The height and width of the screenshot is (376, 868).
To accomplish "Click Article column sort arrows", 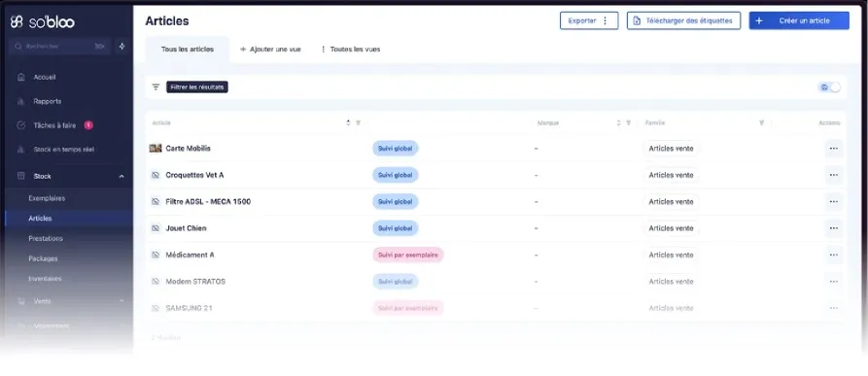I will [348, 122].
